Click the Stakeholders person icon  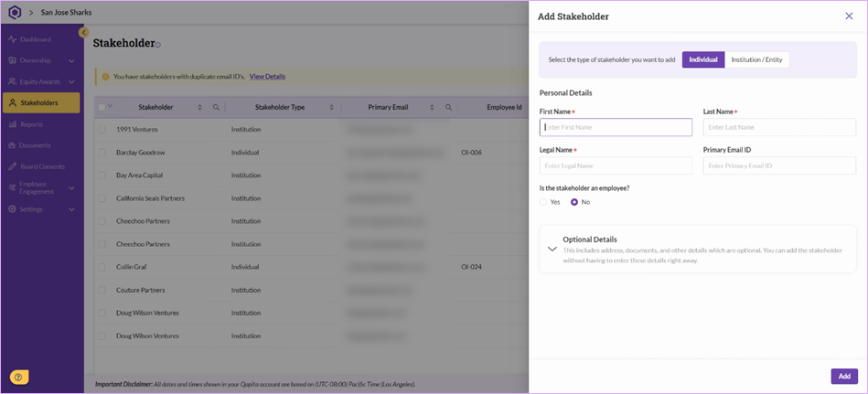tap(13, 103)
